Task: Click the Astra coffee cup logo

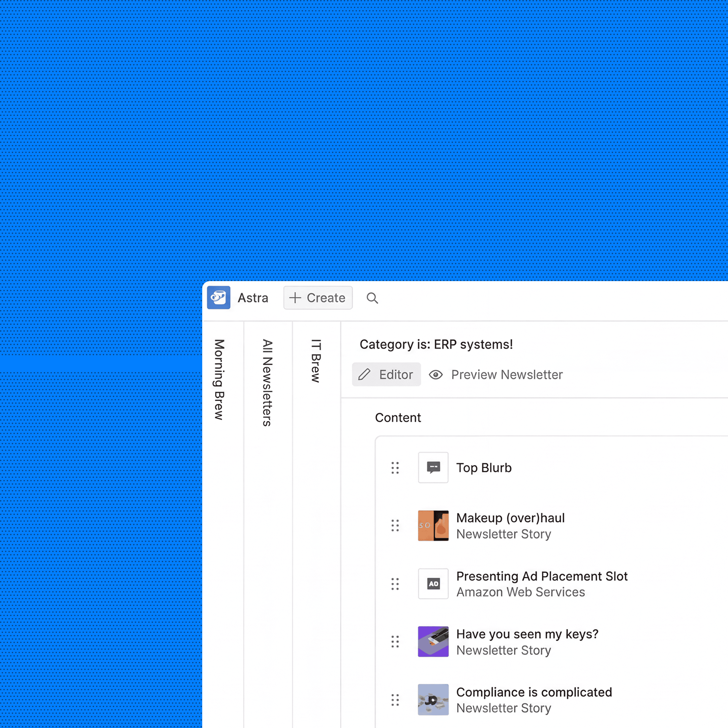Action: 218,298
